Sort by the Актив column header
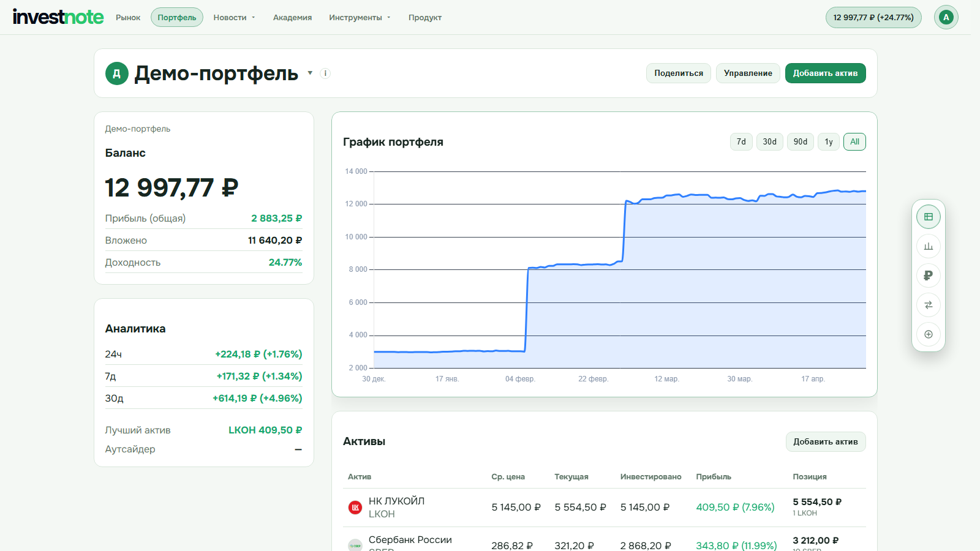This screenshot has width=980, height=551. (360, 477)
